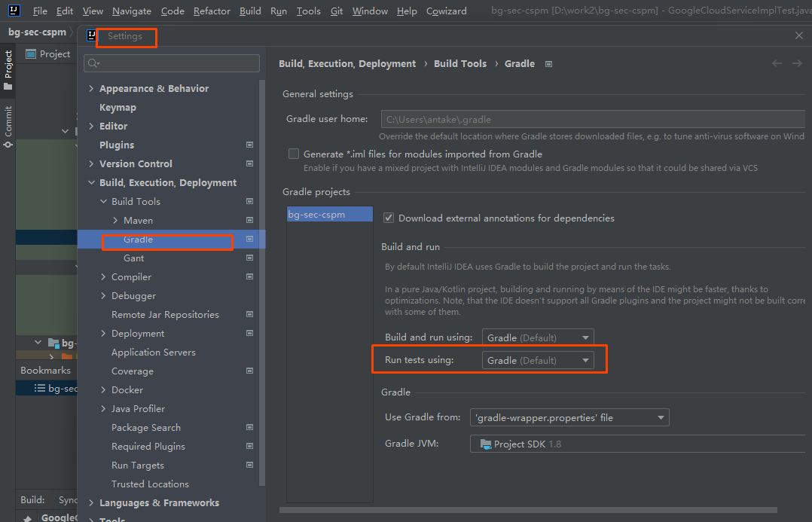Open the File menu
This screenshot has height=522, width=812.
pos(40,11)
